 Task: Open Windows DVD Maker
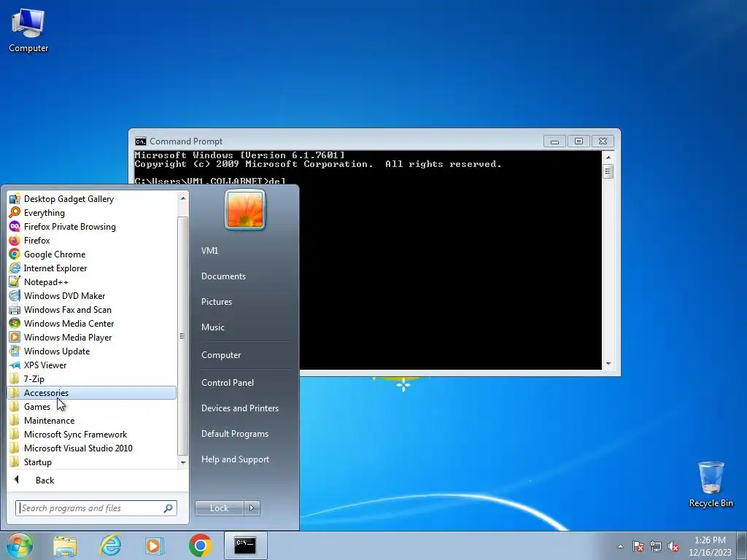tap(92, 296)
